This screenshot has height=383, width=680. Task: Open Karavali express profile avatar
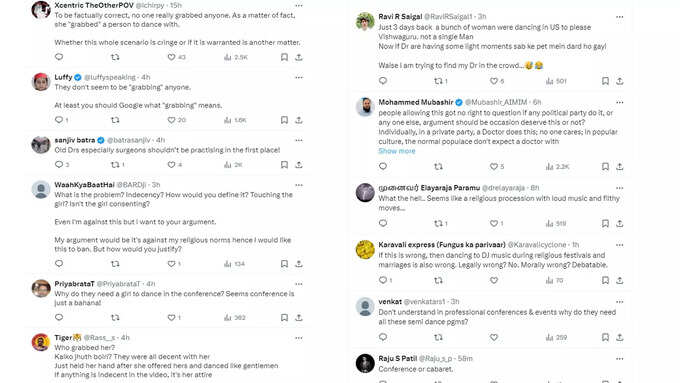(365, 250)
